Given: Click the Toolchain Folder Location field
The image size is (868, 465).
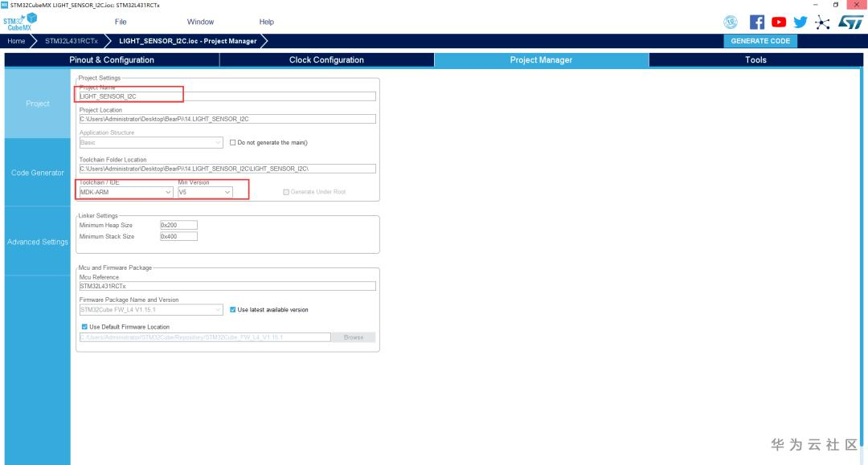Looking at the screenshot, I should click(x=227, y=169).
